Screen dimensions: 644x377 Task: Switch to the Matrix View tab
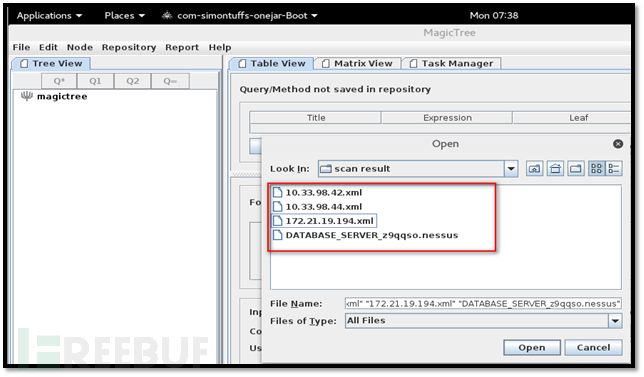[357, 63]
